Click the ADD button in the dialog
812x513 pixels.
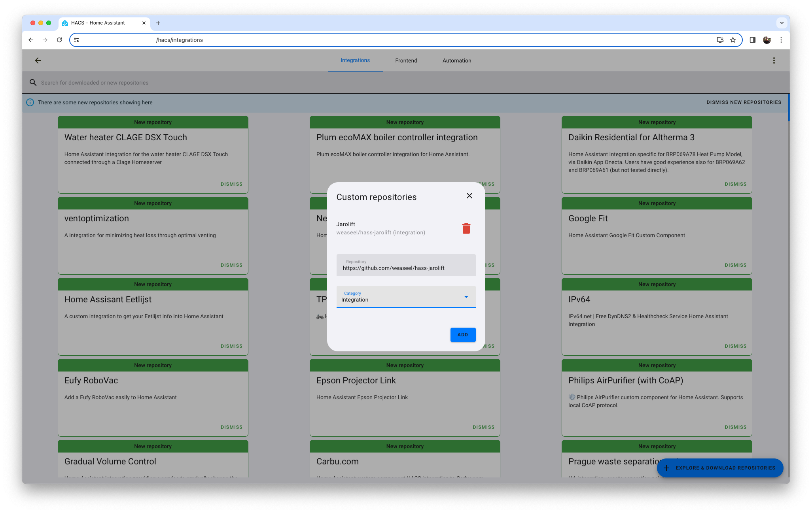coord(463,335)
